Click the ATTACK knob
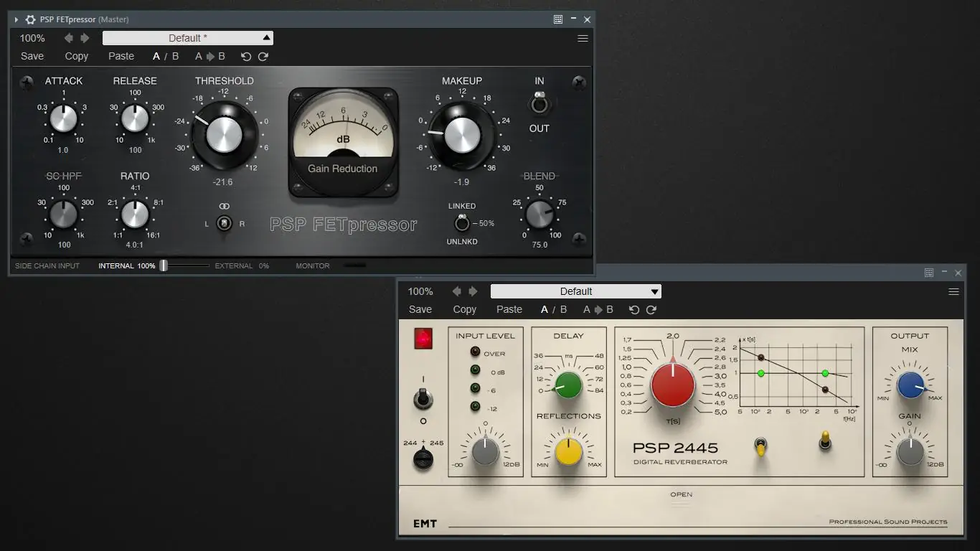Screen dimensions: 980x551 63,118
